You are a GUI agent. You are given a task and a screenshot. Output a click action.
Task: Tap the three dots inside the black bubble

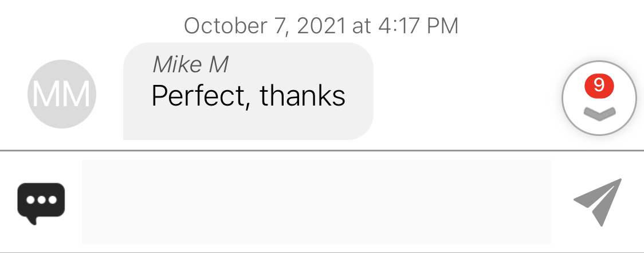[41, 200]
